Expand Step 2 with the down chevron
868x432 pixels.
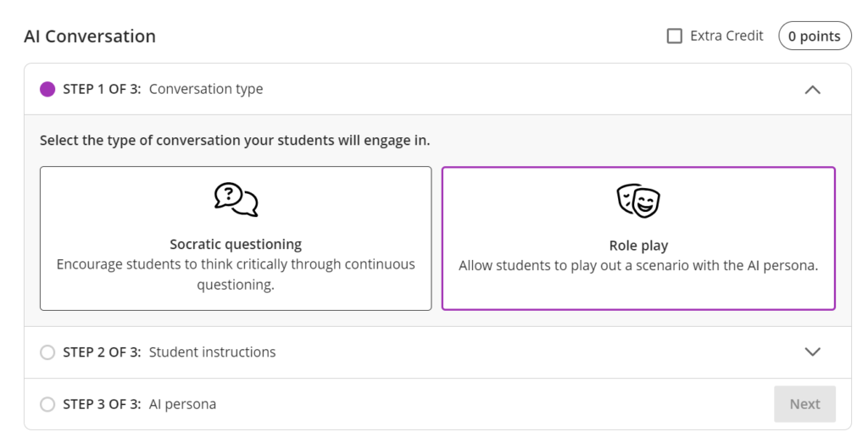pos(812,352)
